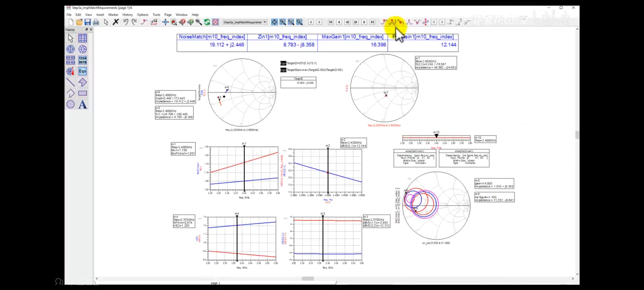The height and width of the screenshot is (290, 644).
Task: Select the Rectangular Plot palette tool
Action: 82,38
